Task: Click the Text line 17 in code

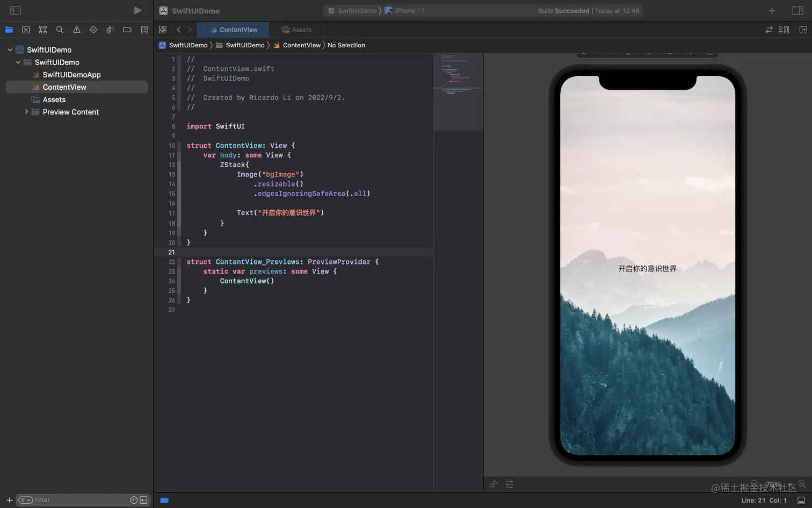Action: [x=280, y=213]
